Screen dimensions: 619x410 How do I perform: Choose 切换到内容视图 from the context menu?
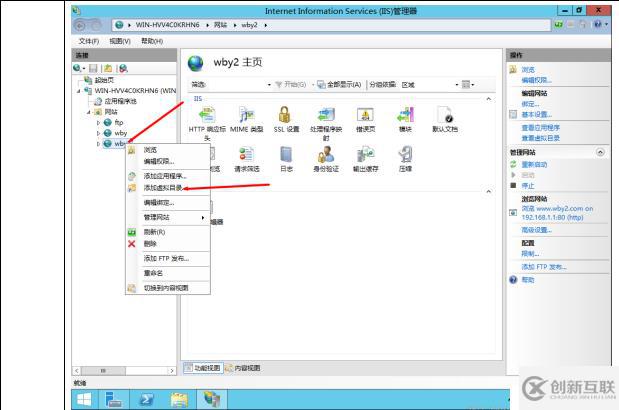[x=168, y=288]
